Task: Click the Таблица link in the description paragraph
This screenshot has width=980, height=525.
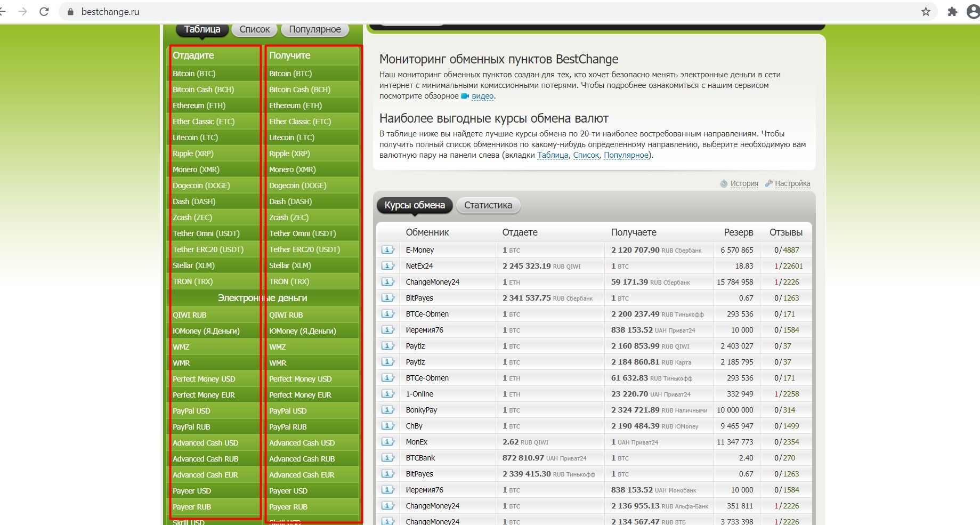Action: [553, 155]
